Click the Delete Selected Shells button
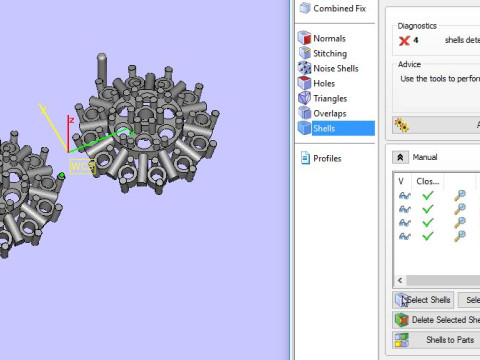Image resolution: width=480 pixels, height=360 pixels. [437, 320]
